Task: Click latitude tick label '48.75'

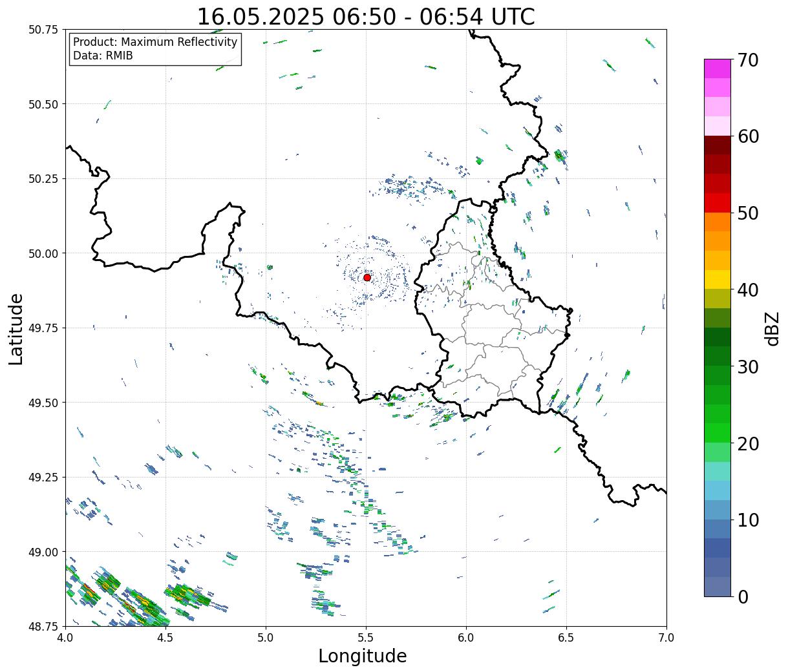Action: click(x=43, y=626)
